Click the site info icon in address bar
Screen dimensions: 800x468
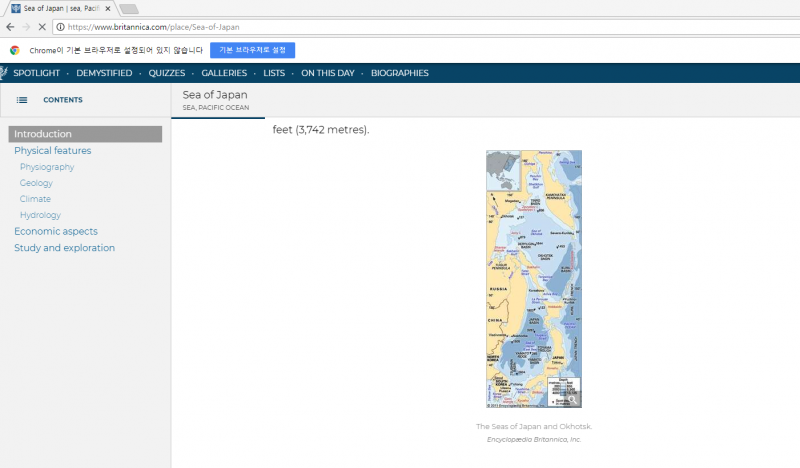click(61, 27)
